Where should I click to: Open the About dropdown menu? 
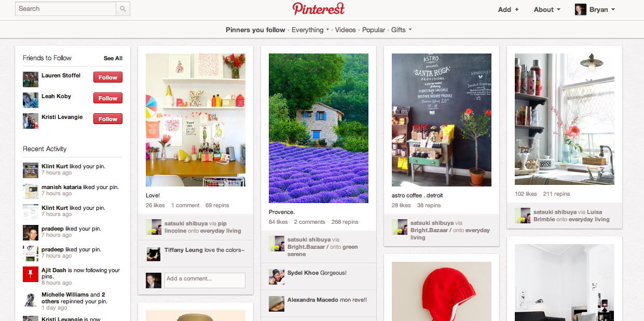[547, 9]
